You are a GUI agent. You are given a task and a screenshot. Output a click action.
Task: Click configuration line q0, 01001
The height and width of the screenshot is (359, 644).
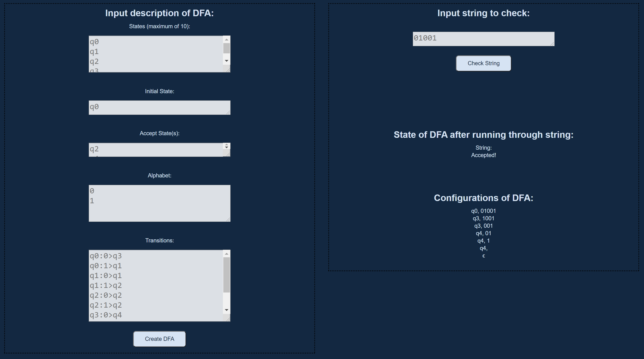(x=483, y=211)
